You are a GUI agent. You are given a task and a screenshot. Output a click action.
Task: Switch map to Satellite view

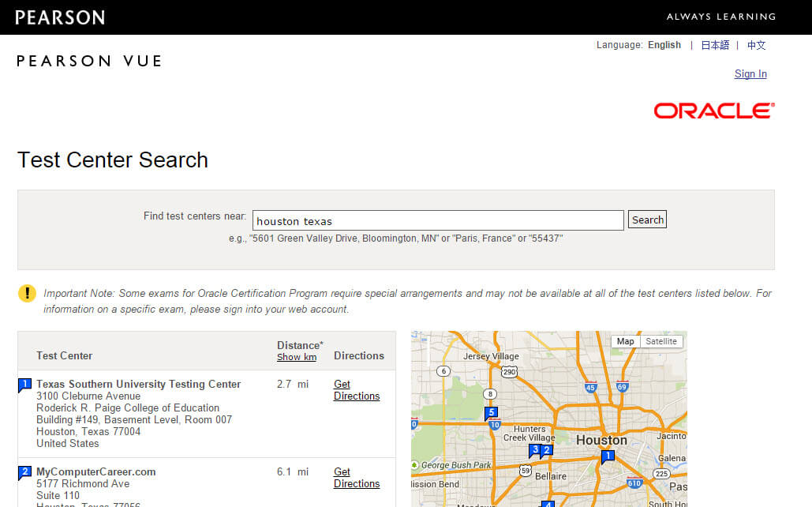(x=661, y=342)
